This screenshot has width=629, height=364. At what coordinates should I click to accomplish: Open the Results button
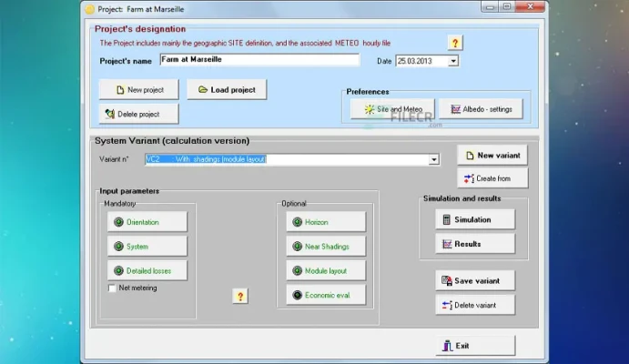pyautogui.click(x=475, y=244)
